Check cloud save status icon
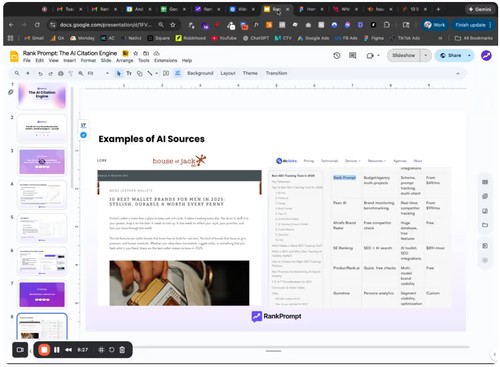Screen dimensions: 500x367 click(x=156, y=53)
